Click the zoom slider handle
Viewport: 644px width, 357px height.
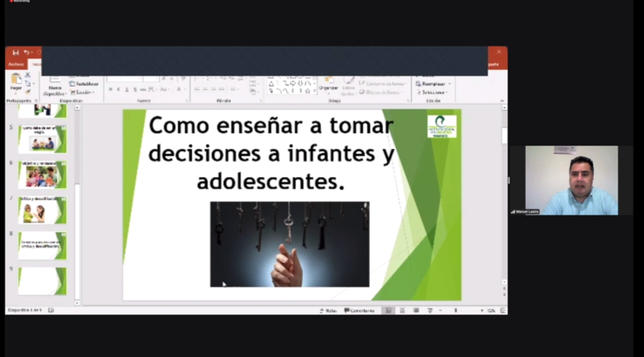click(x=456, y=310)
